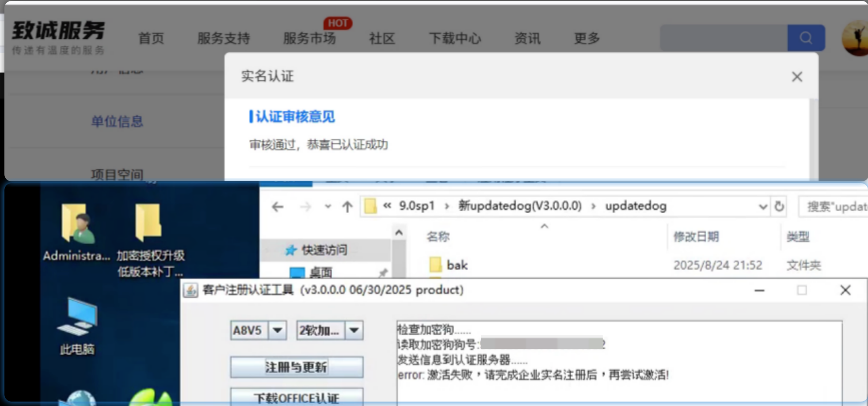Viewport: 868px width, 406px height.
Task: Click the text 审核通过，恭喜已认证成功
Action: pyautogui.click(x=319, y=145)
